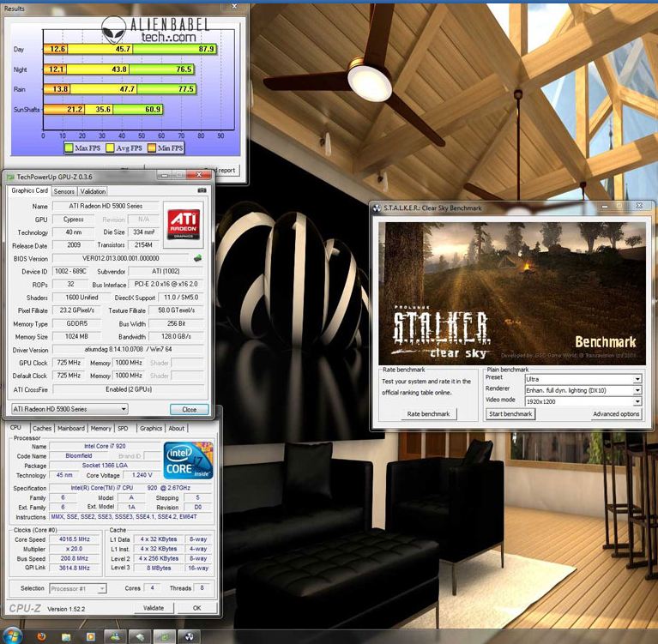Click the Bus Speed value 200.8 MHz
Image resolution: width=658 pixels, height=644 pixels.
point(75,558)
